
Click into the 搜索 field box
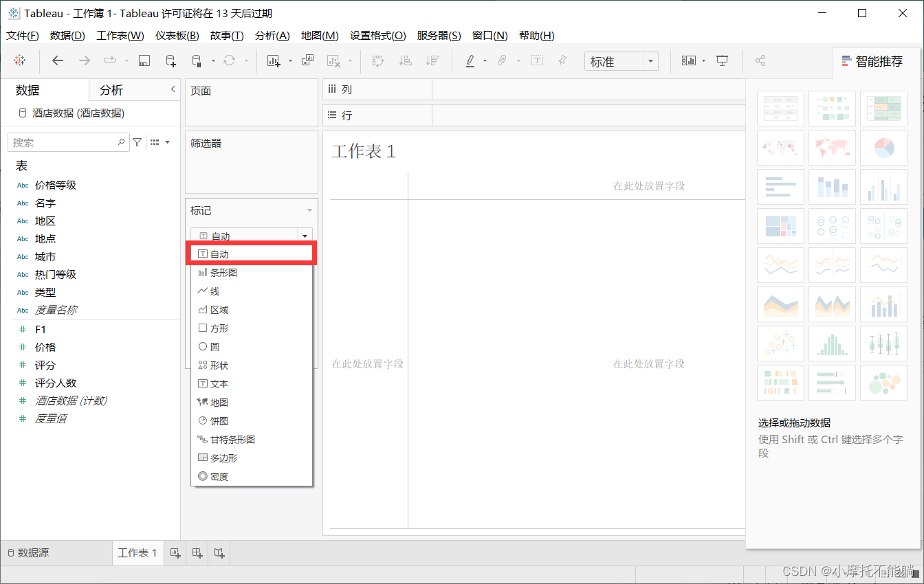click(68, 142)
